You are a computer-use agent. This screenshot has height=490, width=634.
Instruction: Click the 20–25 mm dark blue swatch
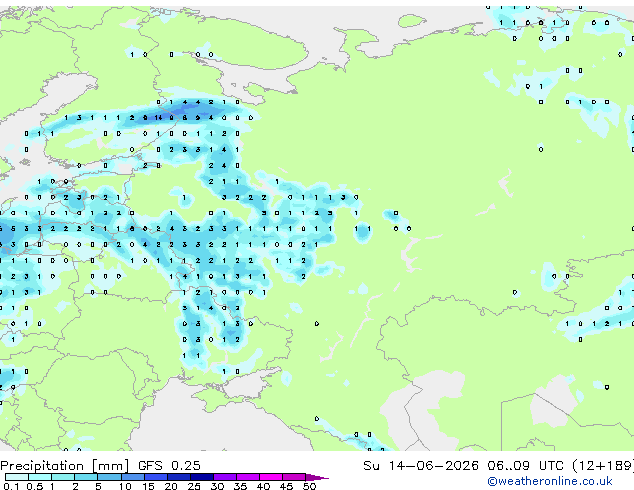pyautogui.click(x=179, y=477)
